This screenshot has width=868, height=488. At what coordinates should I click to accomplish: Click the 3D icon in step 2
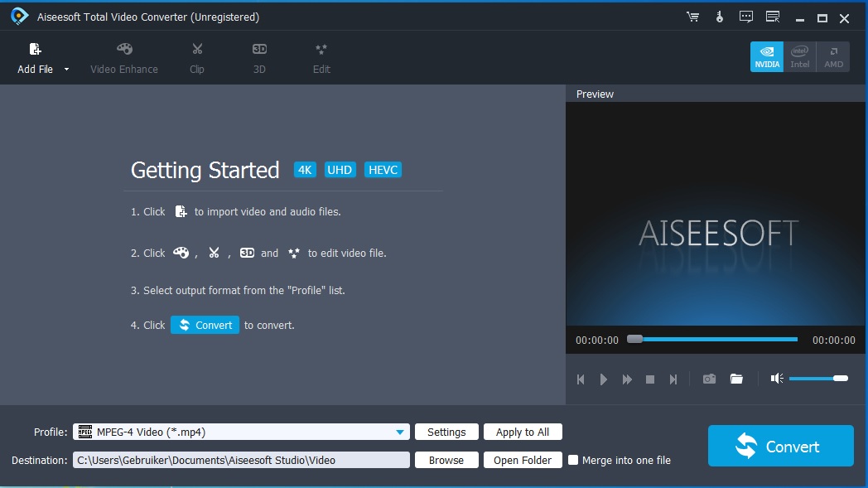247,253
